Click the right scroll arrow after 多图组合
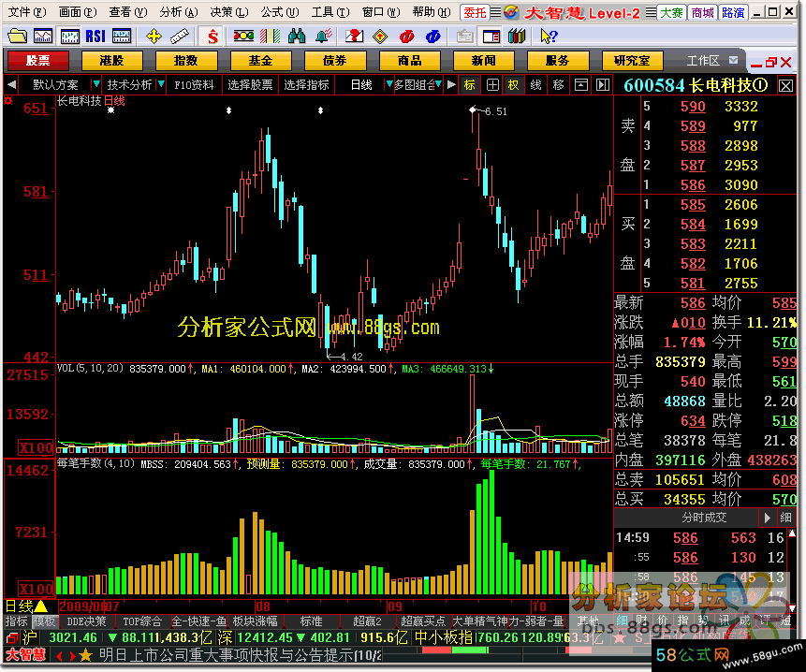The width and height of the screenshot is (806, 672). (x=451, y=85)
